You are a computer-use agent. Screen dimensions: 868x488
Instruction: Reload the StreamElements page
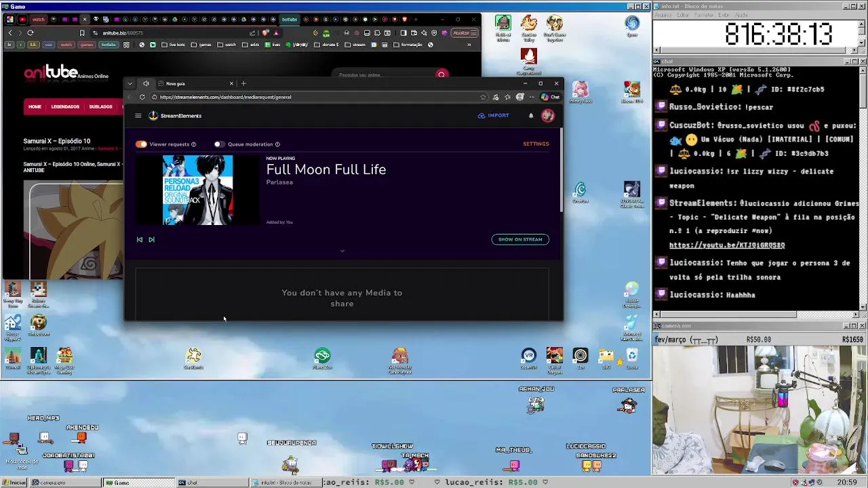(x=142, y=97)
